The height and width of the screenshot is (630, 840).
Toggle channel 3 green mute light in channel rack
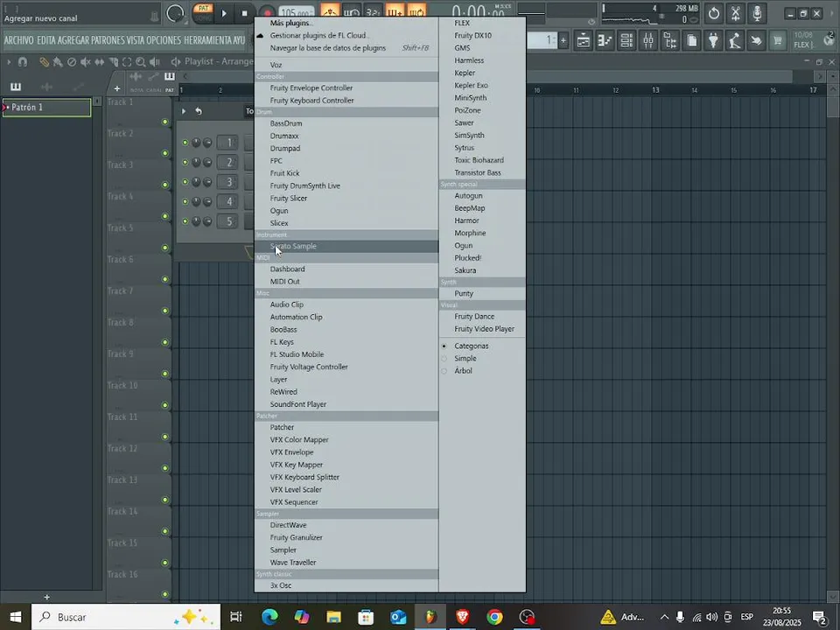point(185,182)
